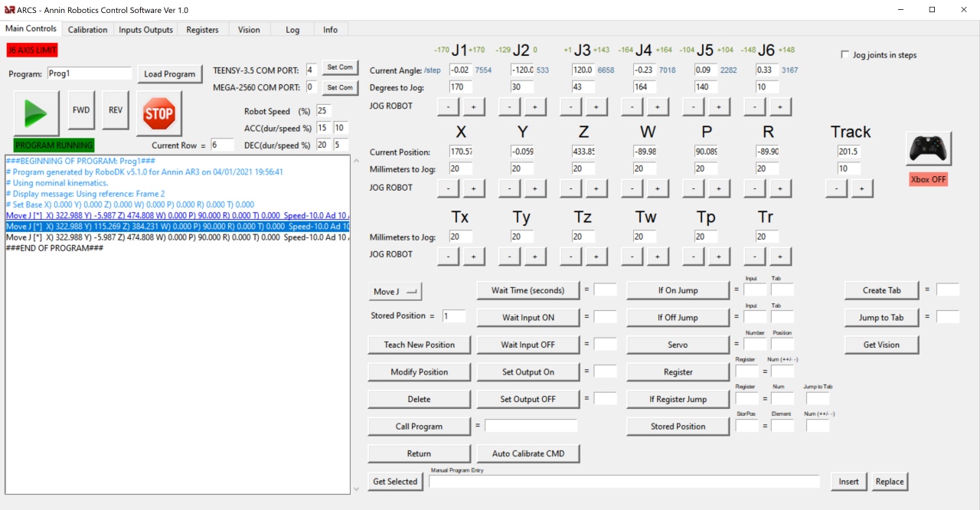This screenshot has width=980, height=510.
Task: Jog J6 in the negative direction
Action: pos(754,106)
